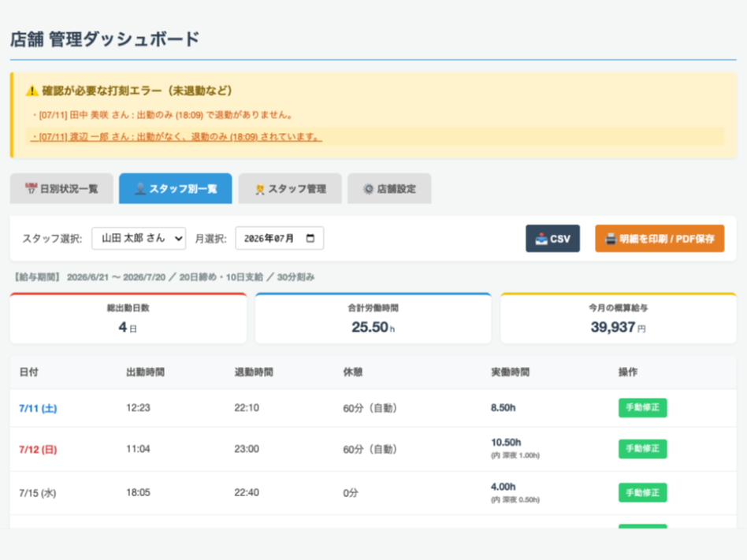This screenshot has width=747, height=560.
Task: Click the month selection field 2026年07月
Action: point(279,238)
